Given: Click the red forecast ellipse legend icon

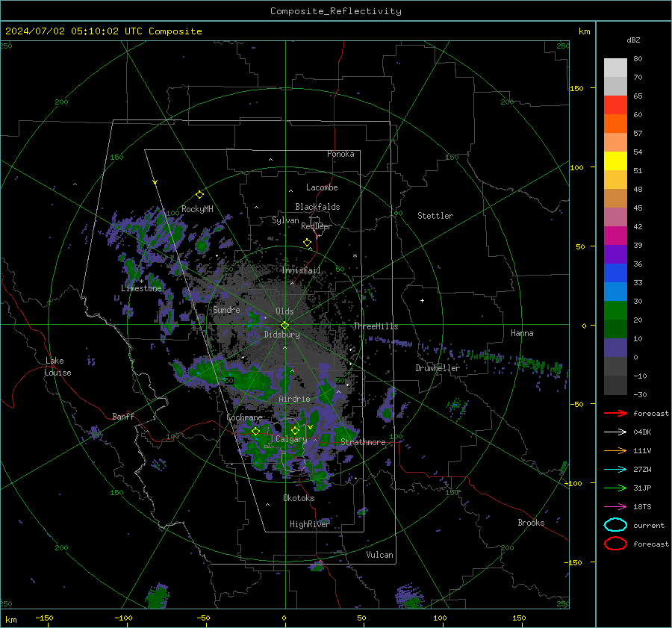Looking at the screenshot, I should pyautogui.click(x=615, y=544).
